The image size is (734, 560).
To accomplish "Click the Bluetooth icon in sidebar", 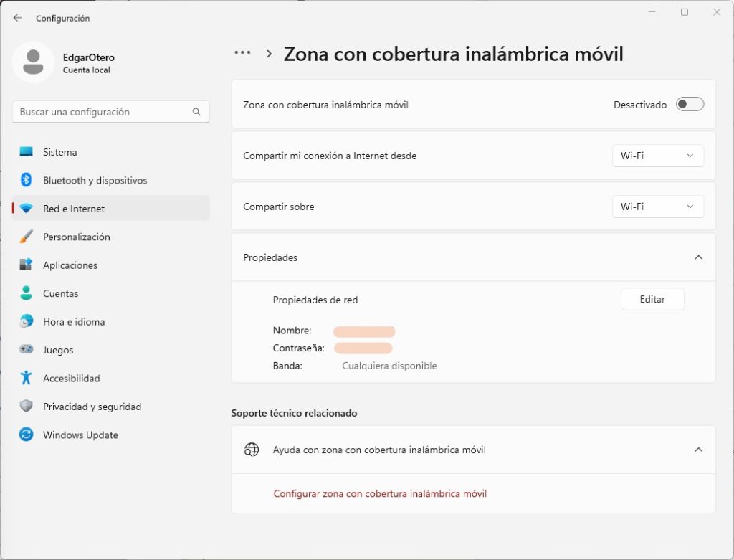I will [x=27, y=180].
